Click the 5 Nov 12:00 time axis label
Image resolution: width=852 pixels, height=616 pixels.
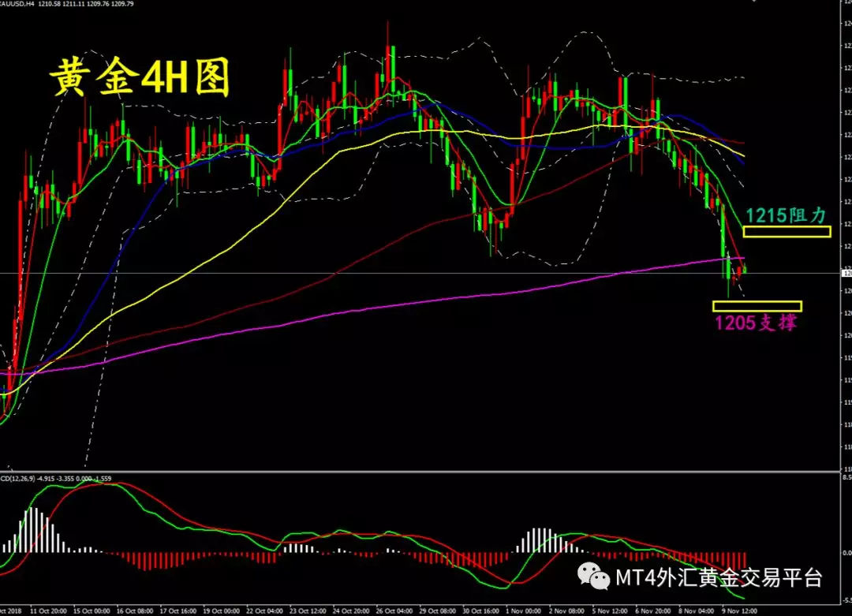click(610, 610)
